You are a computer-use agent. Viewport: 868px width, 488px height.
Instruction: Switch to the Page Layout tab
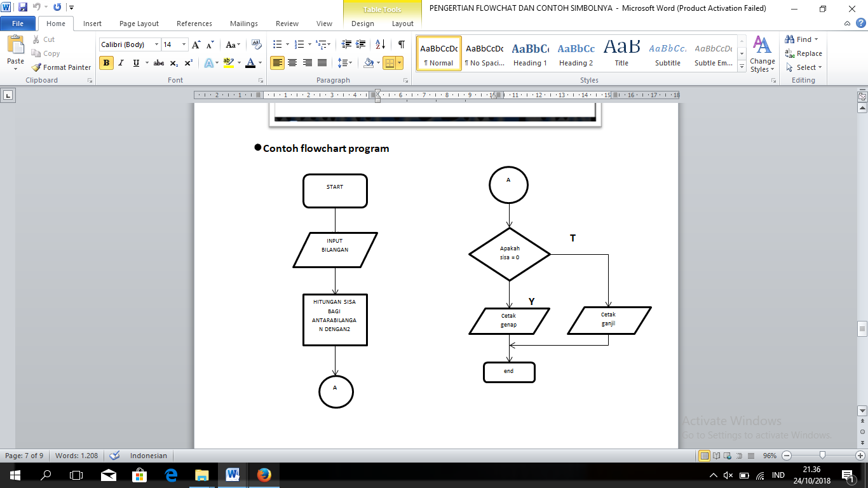click(139, 23)
